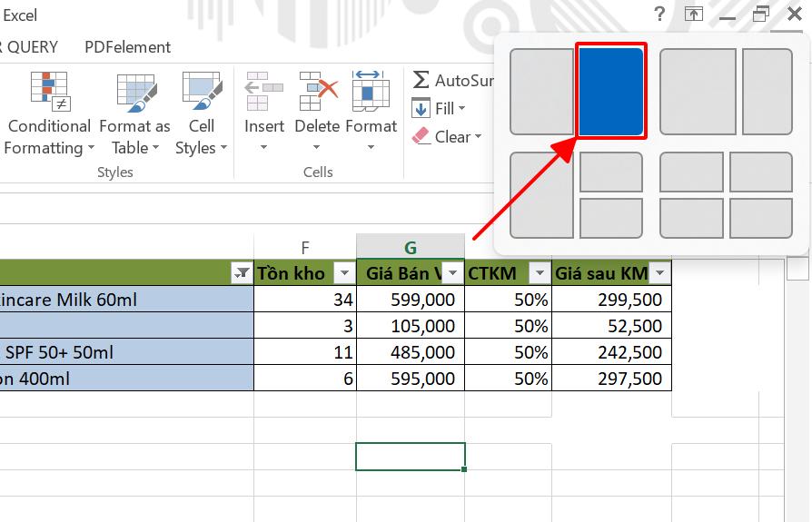Viewport: 812px width, 522px height.
Task: Click the Fill down-arrow icon
Action: point(421,108)
